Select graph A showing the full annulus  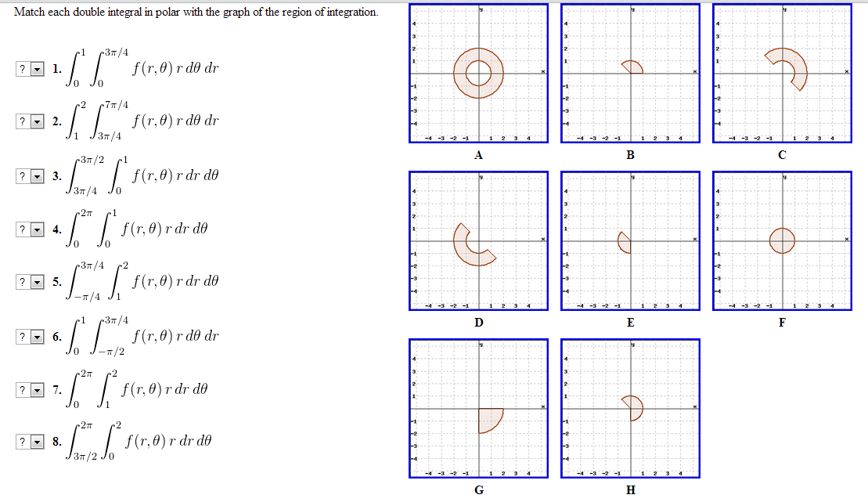click(478, 74)
